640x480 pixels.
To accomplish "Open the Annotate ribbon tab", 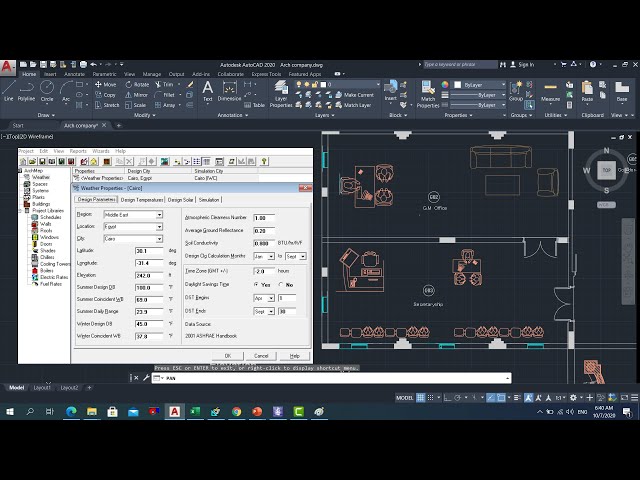I will click(74, 74).
